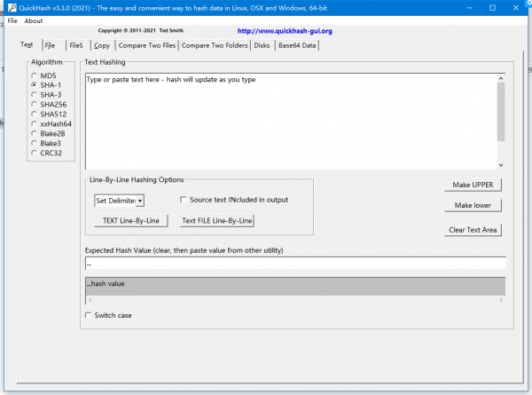Switch to the Text tab

[27, 44]
